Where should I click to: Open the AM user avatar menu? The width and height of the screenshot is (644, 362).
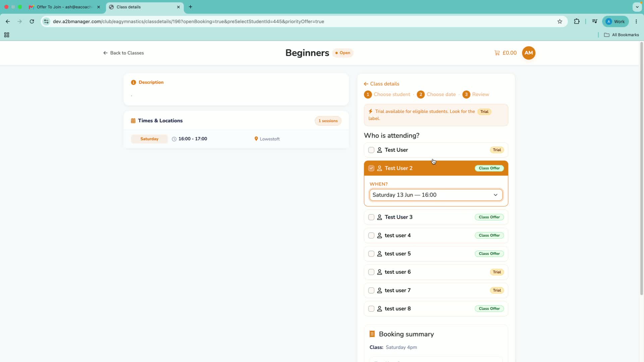coord(529,53)
